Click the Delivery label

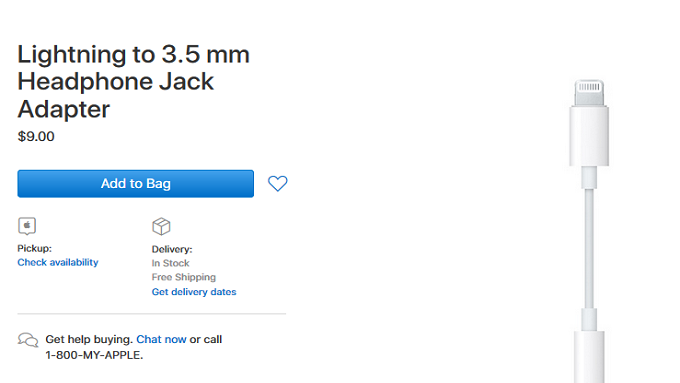pos(172,249)
